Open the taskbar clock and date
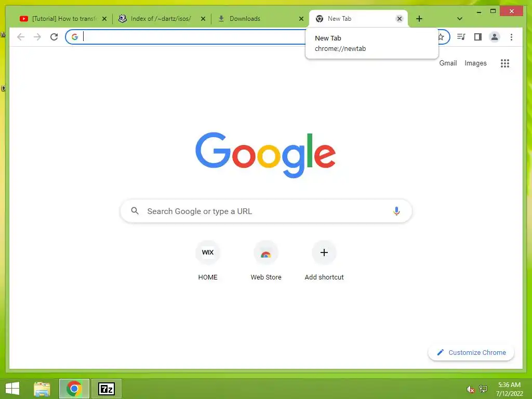 (509, 389)
